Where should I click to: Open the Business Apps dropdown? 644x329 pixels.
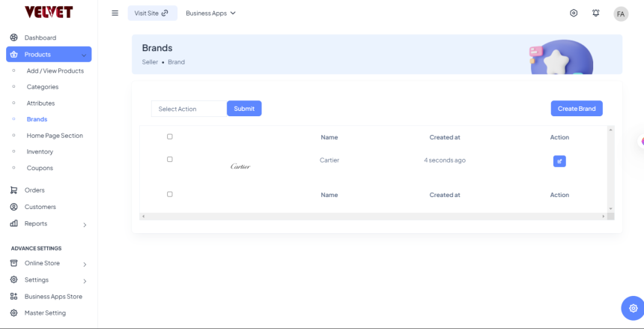tap(210, 13)
